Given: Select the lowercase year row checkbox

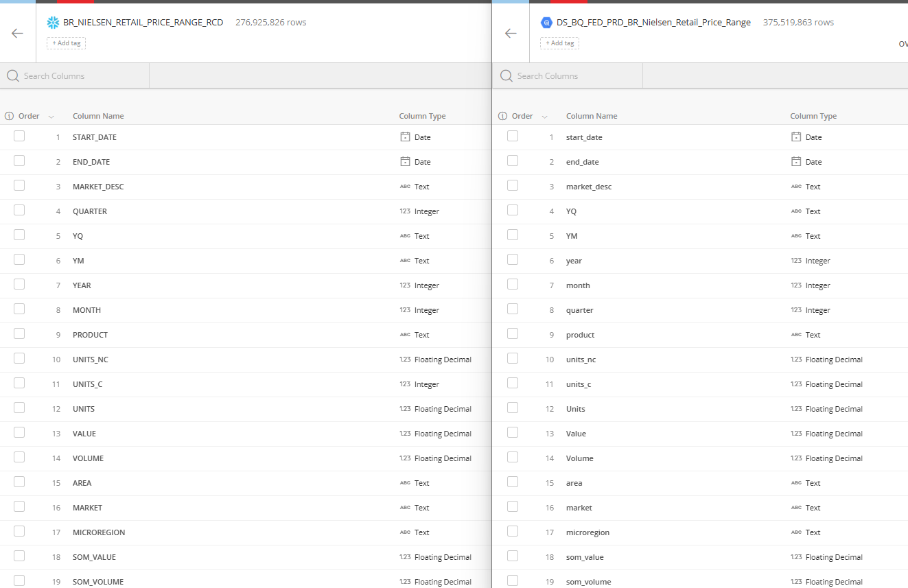Looking at the screenshot, I should coord(513,259).
